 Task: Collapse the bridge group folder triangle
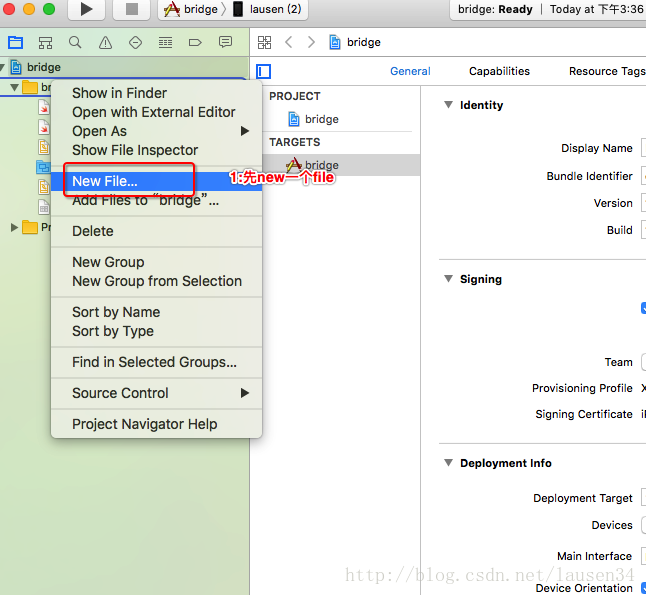point(15,87)
